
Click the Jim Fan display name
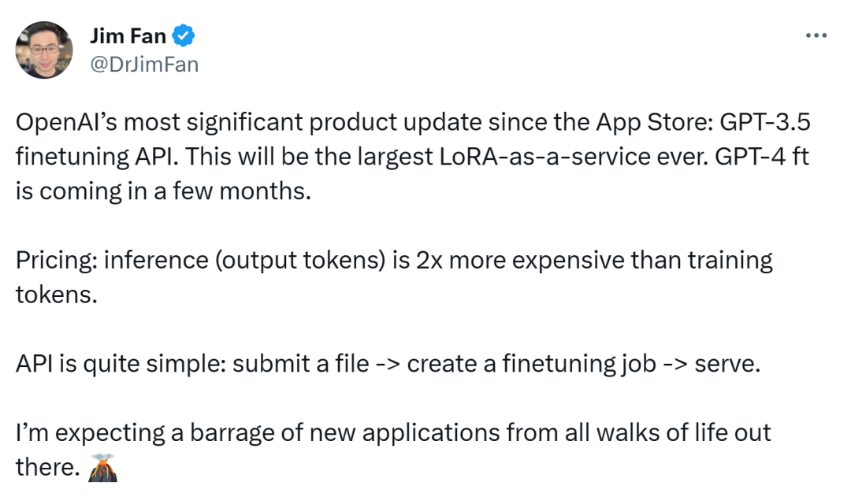[128, 35]
